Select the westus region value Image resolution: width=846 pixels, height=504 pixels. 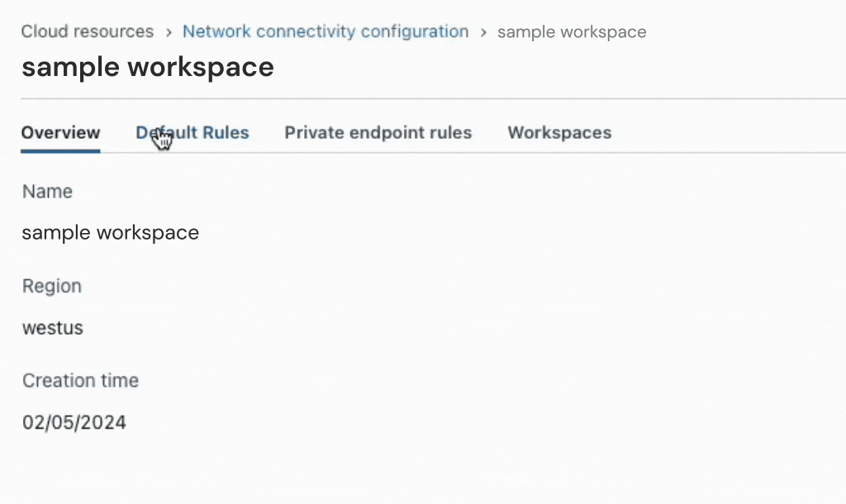click(x=53, y=328)
